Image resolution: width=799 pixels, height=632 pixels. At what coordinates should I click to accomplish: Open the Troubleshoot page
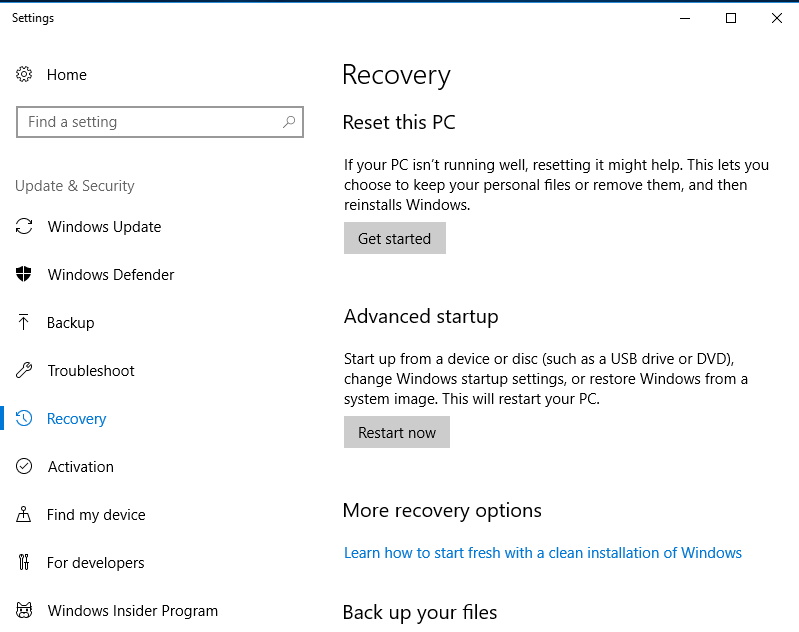click(91, 371)
